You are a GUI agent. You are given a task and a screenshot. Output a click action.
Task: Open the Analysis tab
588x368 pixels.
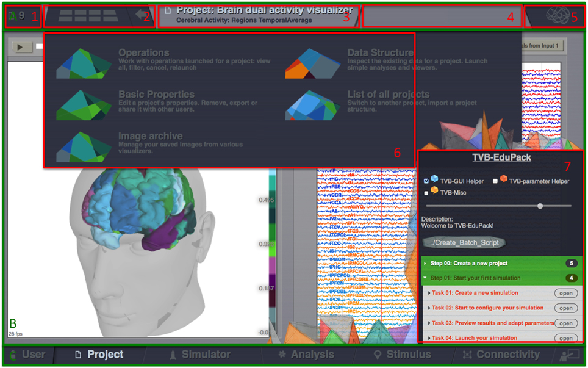(x=306, y=355)
